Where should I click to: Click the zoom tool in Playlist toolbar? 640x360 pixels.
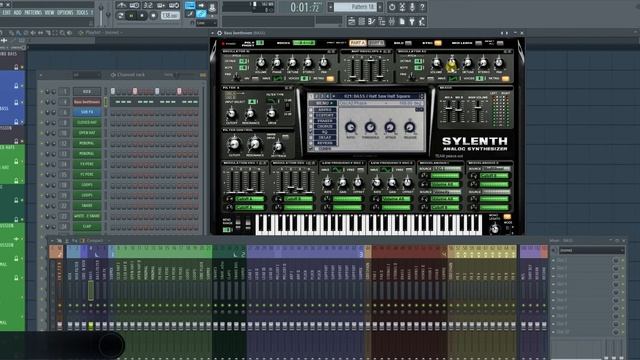62,33
